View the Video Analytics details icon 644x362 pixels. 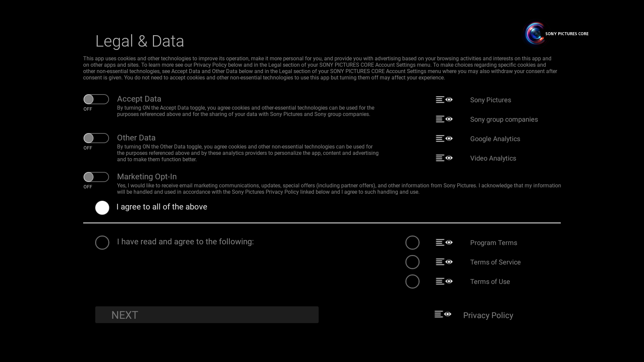pyautogui.click(x=444, y=158)
